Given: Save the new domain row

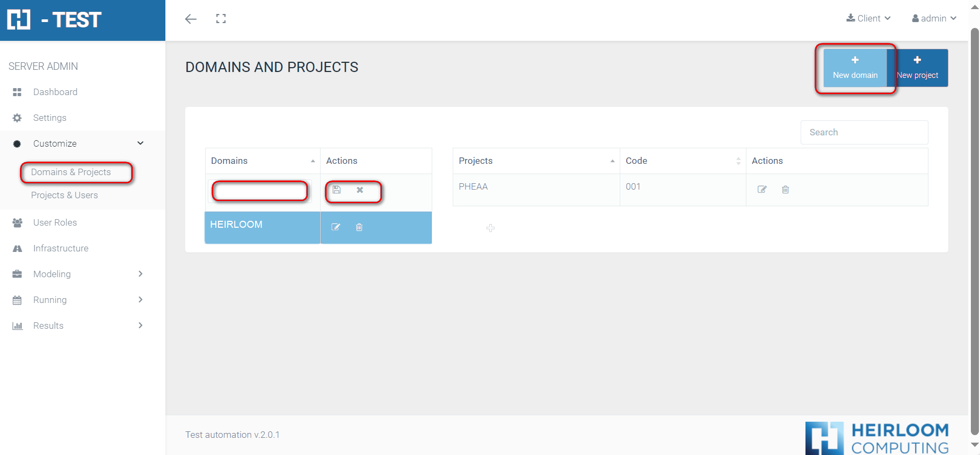Looking at the screenshot, I should coord(337,190).
